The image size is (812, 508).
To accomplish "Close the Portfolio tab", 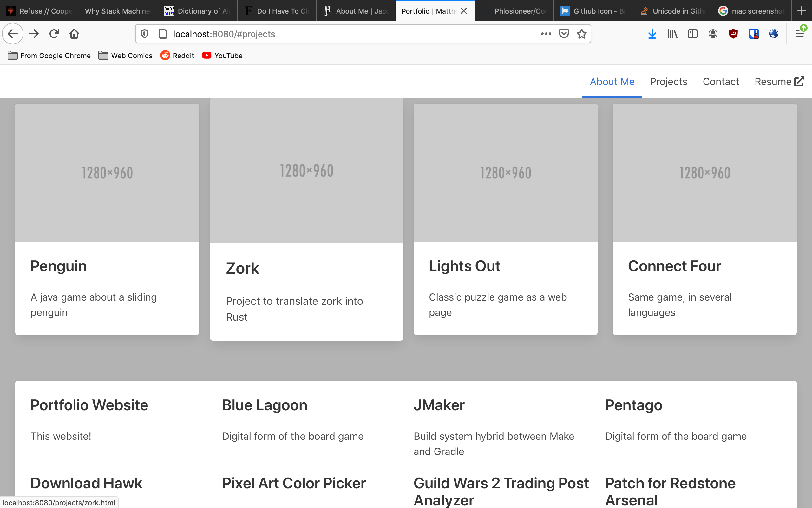I will coord(464,11).
